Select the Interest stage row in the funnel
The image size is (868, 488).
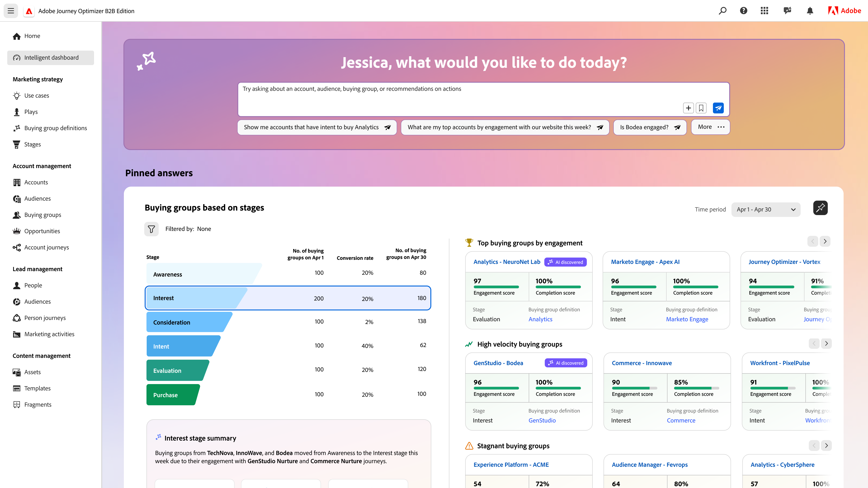tap(288, 298)
